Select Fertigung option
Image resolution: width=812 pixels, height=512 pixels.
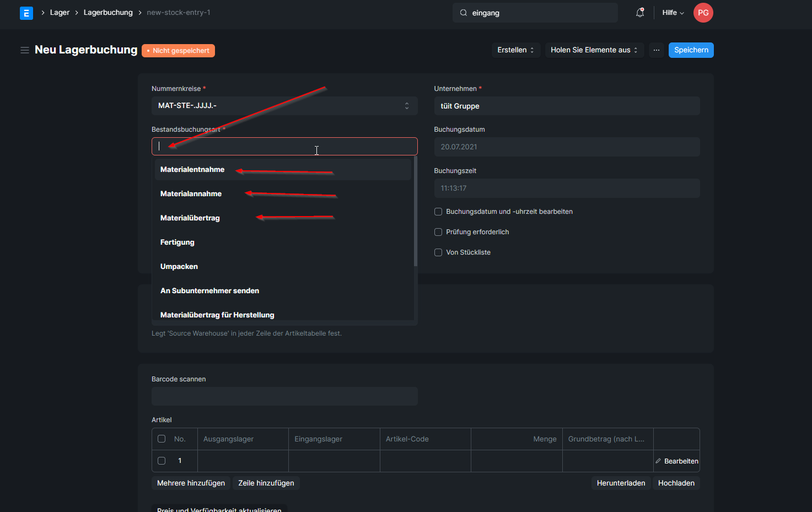point(283,242)
